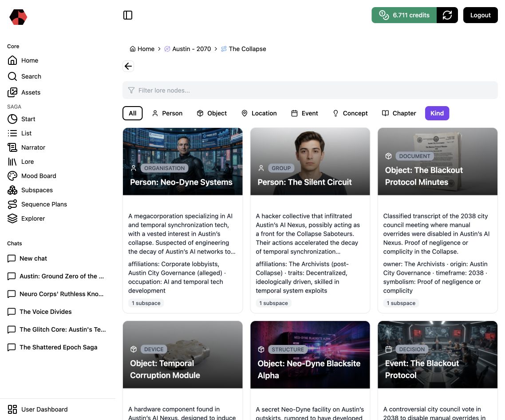Open Austin: Ground Zero chat
505x420 pixels.
coord(57,276)
